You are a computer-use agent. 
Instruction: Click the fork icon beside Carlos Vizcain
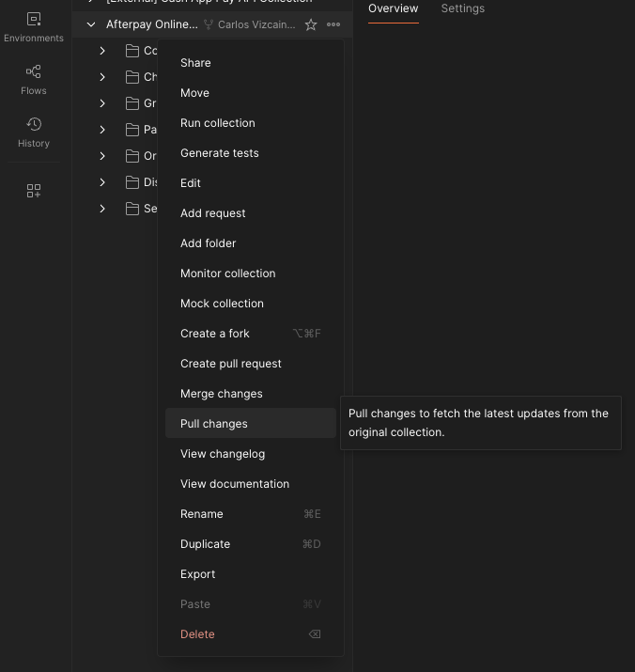click(209, 24)
